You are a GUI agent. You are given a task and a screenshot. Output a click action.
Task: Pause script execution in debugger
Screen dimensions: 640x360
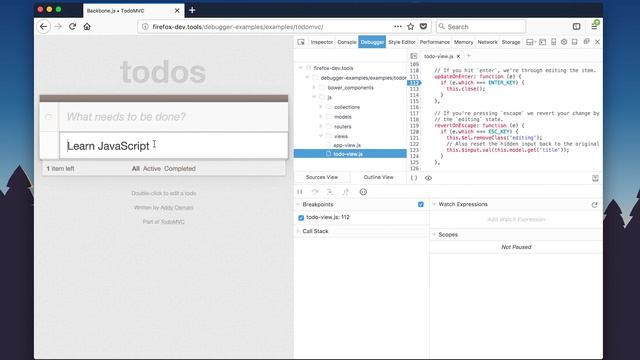[300, 192]
